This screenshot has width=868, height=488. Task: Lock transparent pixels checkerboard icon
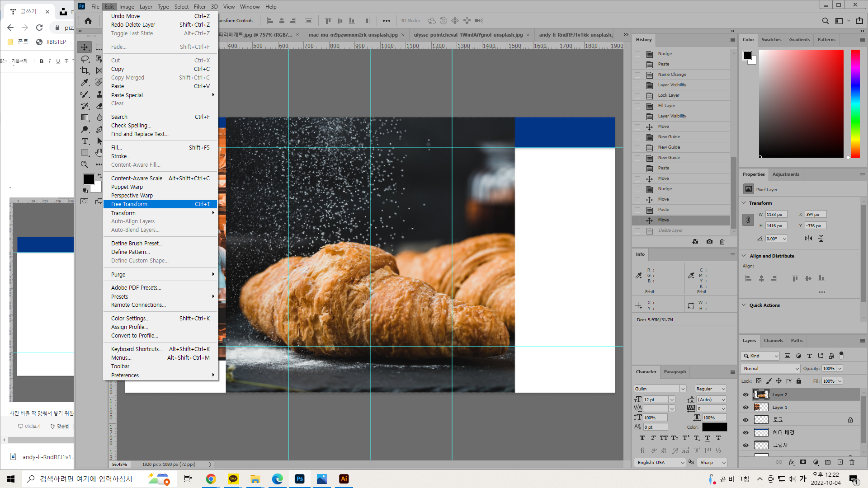pyautogui.click(x=759, y=381)
